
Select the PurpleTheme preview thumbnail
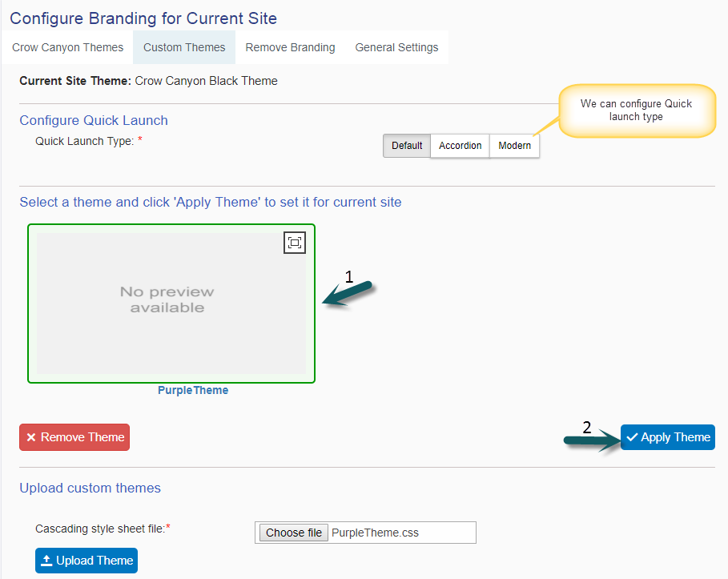pos(171,304)
